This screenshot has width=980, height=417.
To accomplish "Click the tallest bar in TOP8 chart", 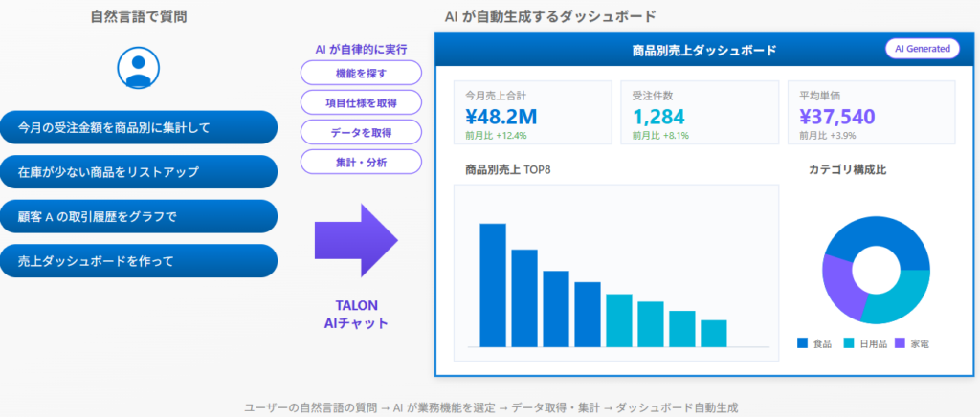I will pos(492,285).
